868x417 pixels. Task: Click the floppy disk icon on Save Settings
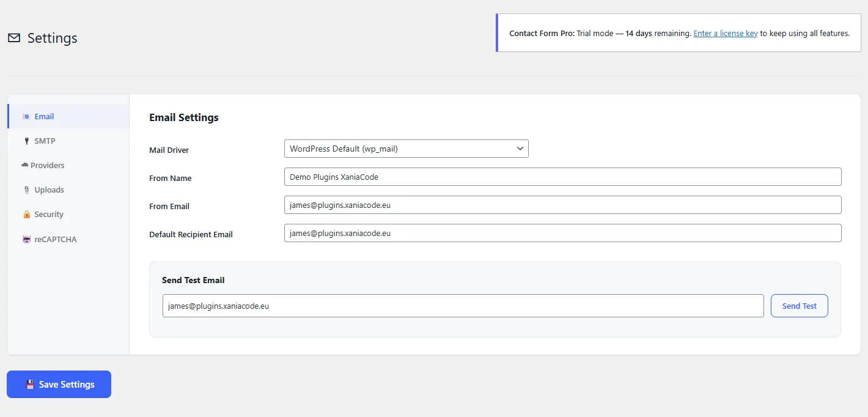[x=30, y=385]
